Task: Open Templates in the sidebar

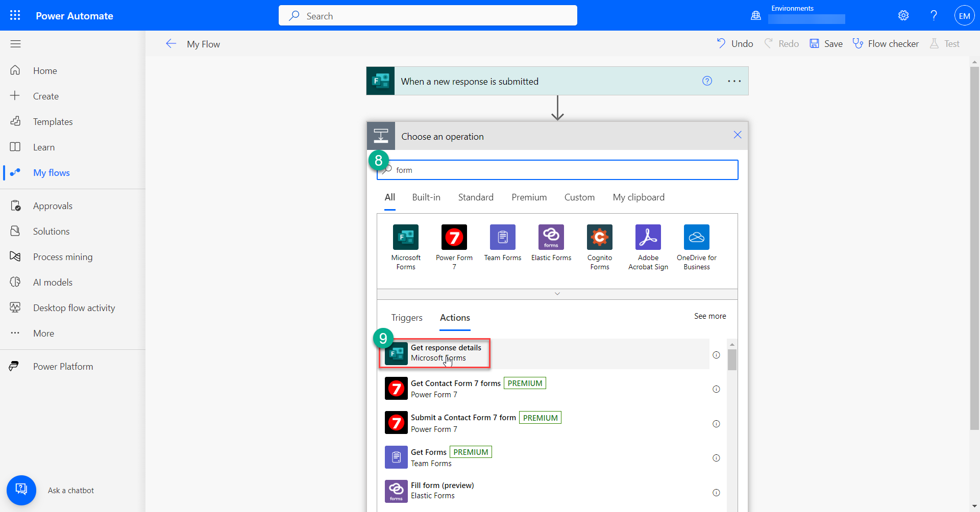Action: pos(72,121)
